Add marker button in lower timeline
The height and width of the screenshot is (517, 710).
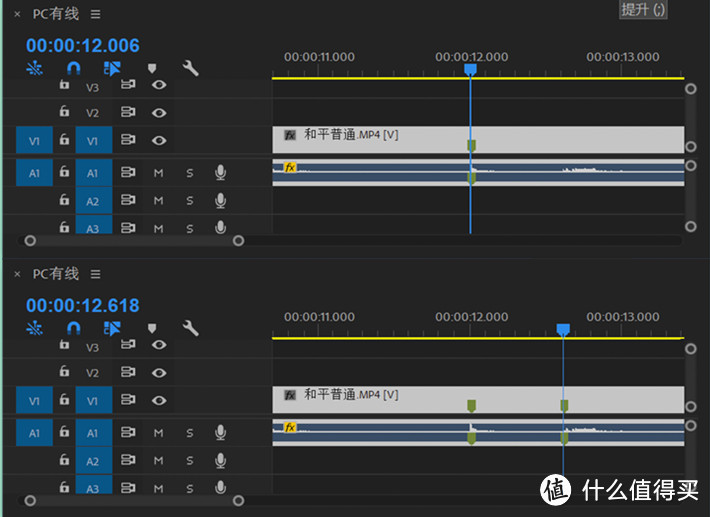coord(152,328)
